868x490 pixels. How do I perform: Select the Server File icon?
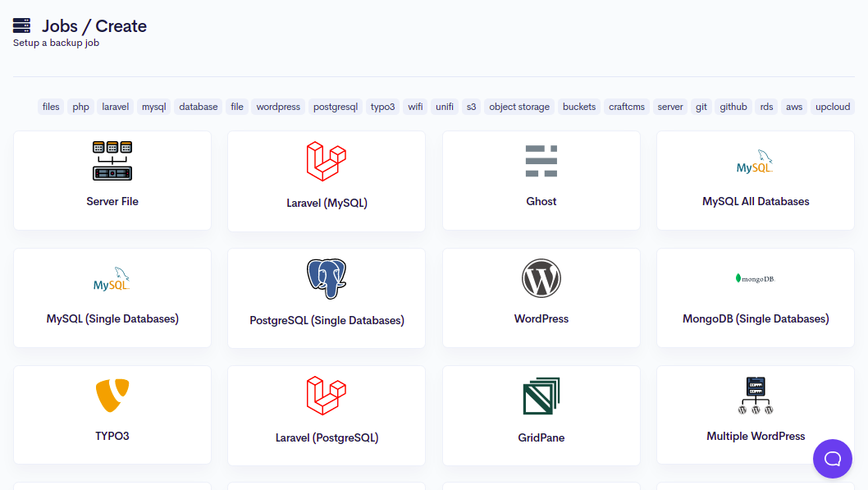point(112,161)
